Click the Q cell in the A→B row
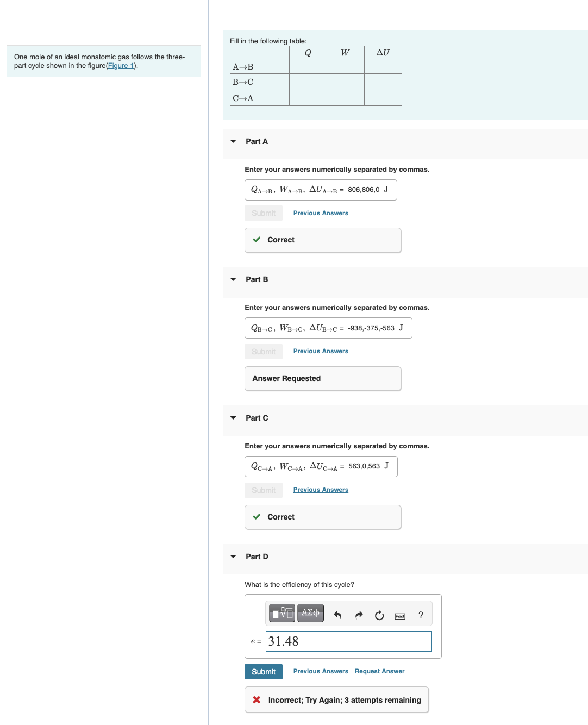Image resolution: width=588 pixels, height=725 pixels. pos(308,66)
